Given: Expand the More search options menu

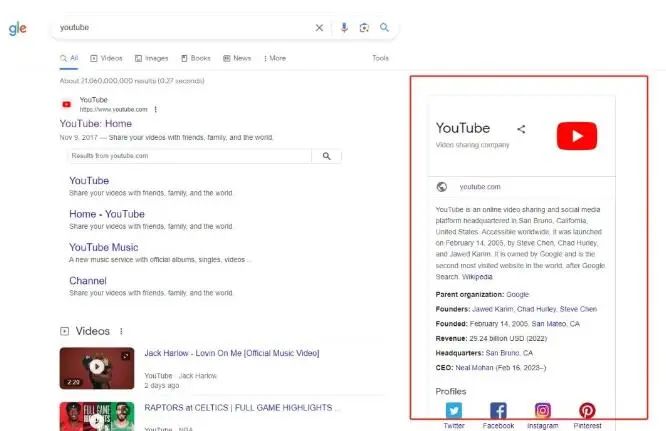Looking at the screenshot, I should 274,58.
